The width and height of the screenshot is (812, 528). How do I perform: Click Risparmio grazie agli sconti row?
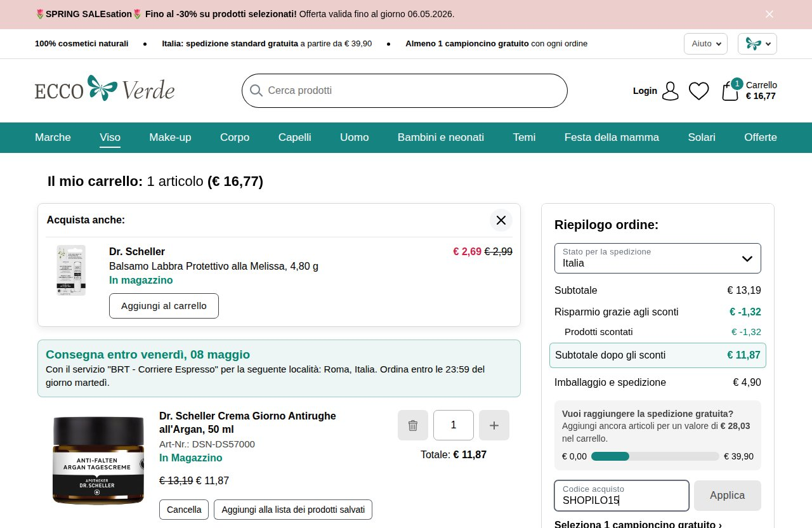tap(658, 312)
